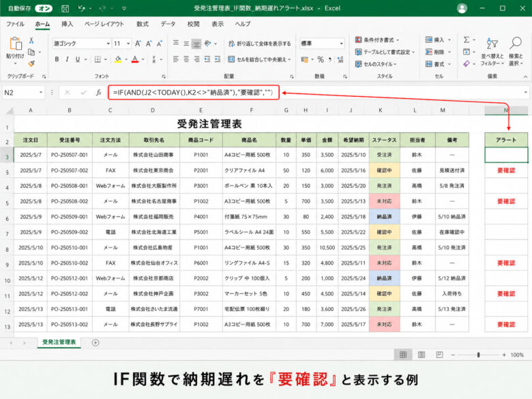
Task: Click the Delete cells button
Action: (x=438, y=52)
